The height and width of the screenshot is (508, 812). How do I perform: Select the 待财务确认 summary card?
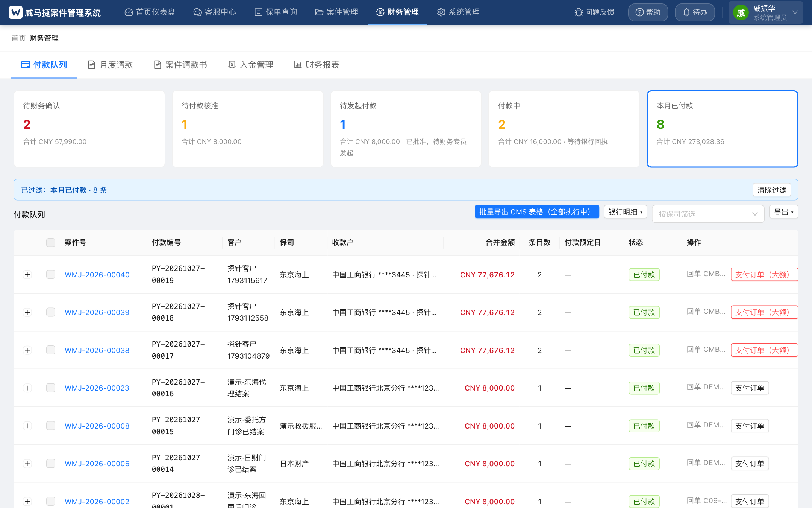tap(89, 129)
